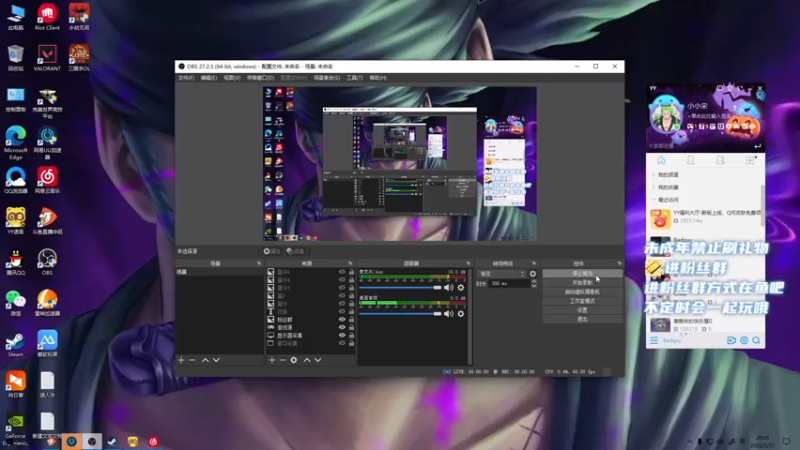
Task: Pop out the Audio Mixer (混音器) dock panel
Action: [468, 263]
